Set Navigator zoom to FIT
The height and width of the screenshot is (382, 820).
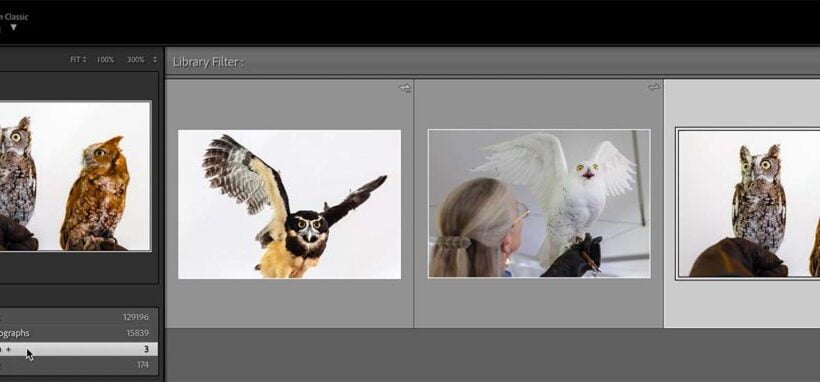coord(75,60)
